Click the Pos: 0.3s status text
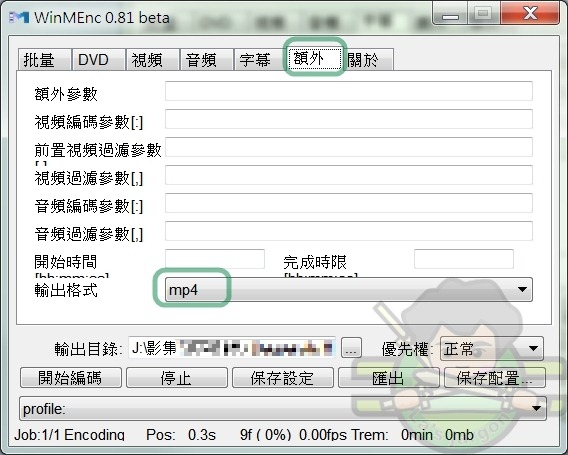The width and height of the screenshot is (568, 455). pos(181,435)
